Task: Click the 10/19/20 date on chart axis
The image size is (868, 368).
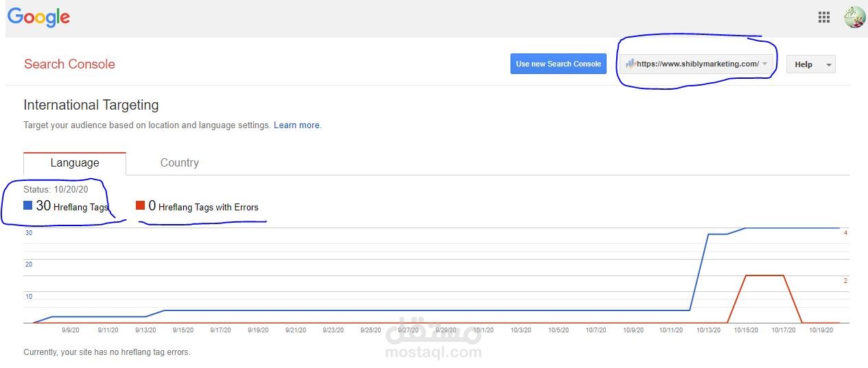Action: pos(822,330)
